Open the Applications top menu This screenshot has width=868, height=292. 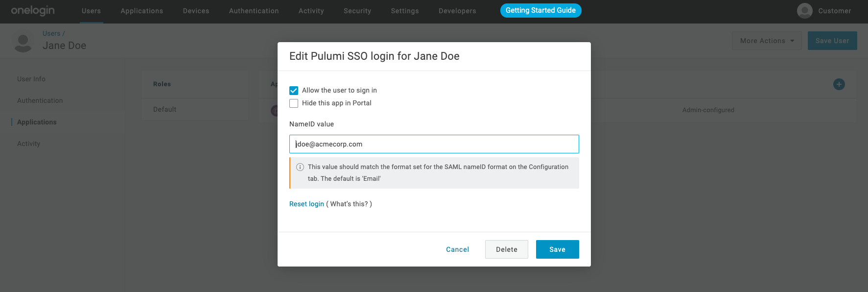142,11
